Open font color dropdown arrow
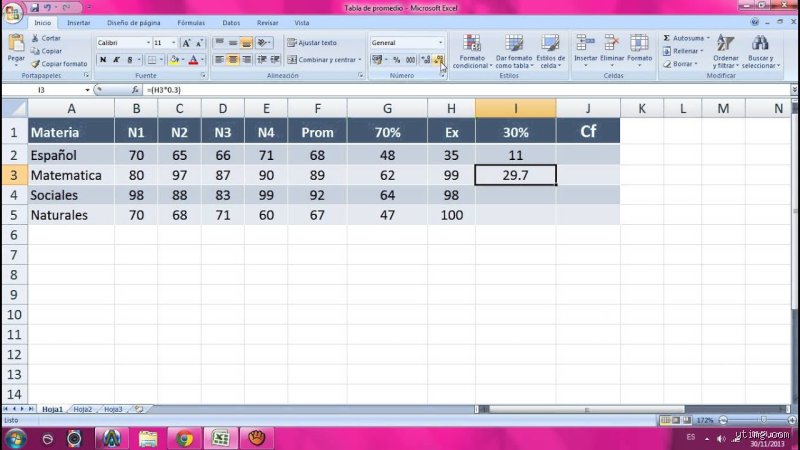The width and height of the screenshot is (800, 450). tap(202, 60)
